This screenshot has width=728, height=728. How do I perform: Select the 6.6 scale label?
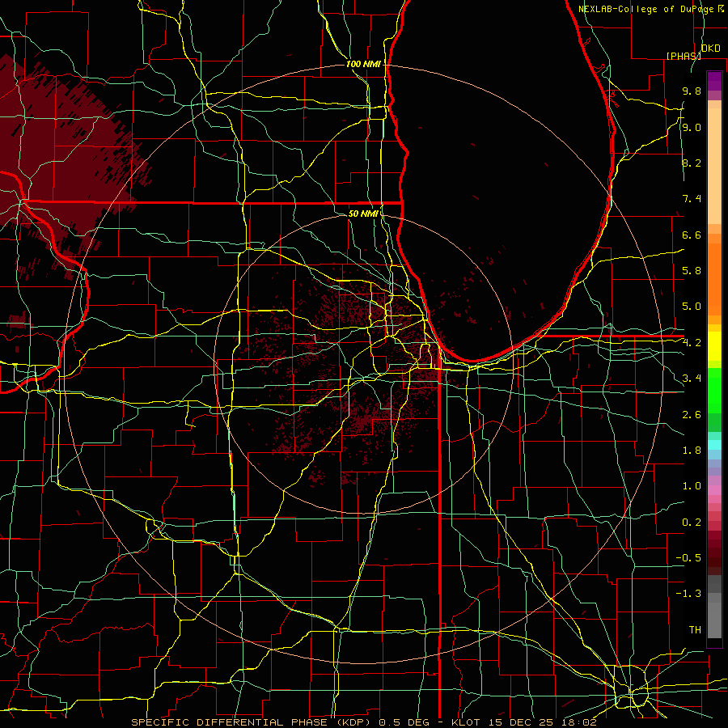(692, 235)
